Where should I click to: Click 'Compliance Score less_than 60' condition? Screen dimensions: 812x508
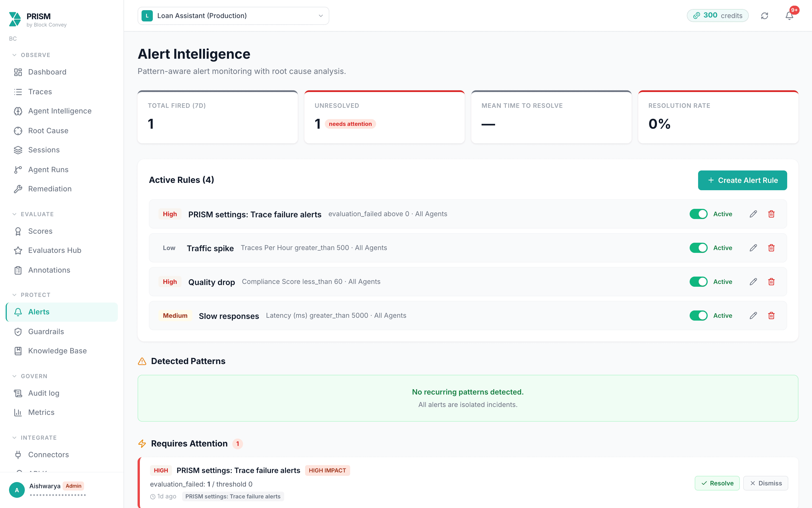point(292,282)
